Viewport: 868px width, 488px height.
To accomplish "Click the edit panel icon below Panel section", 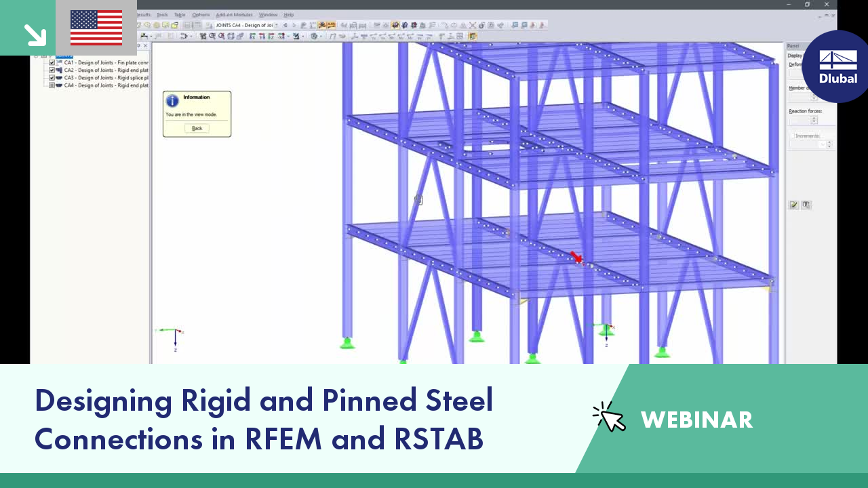I will tap(793, 204).
